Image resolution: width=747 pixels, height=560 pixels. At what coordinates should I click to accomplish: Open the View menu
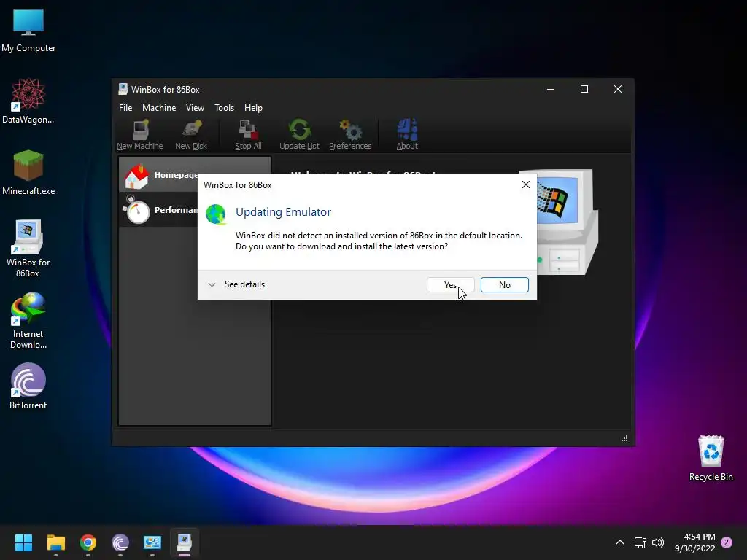(195, 108)
